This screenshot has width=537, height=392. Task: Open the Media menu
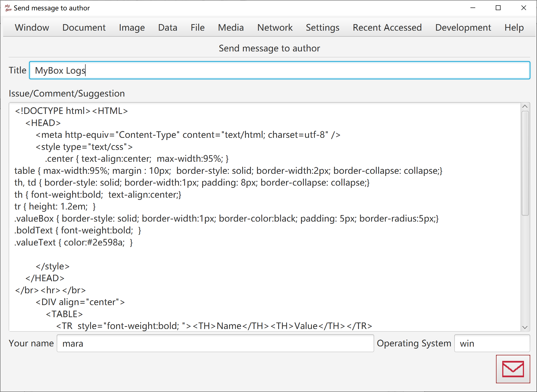pyautogui.click(x=231, y=28)
